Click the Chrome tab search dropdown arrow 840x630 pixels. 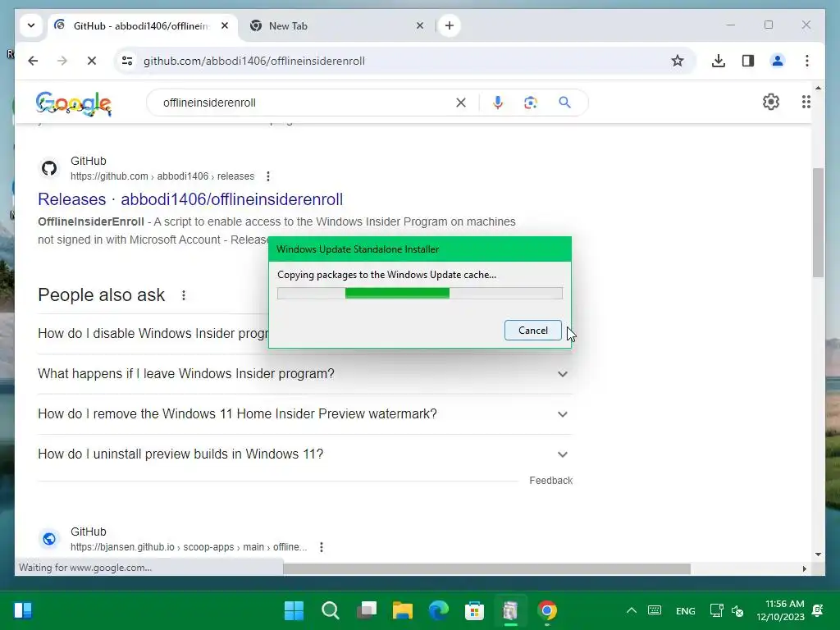pyautogui.click(x=31, y=25)
